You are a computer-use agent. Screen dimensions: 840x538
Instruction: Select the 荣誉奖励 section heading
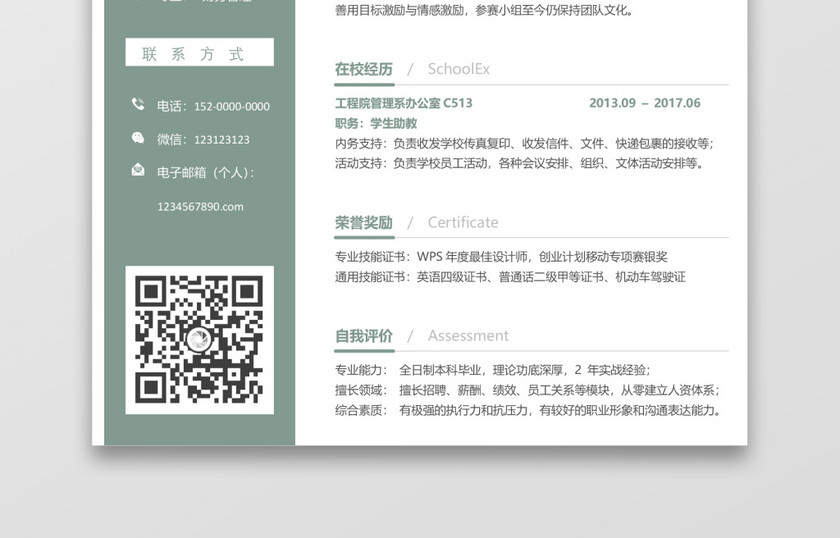pos(364,222)
